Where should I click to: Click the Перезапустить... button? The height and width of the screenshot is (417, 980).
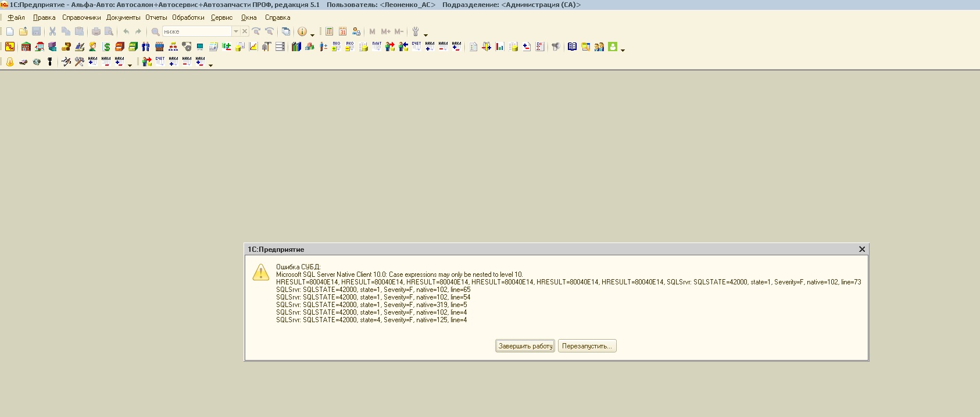[x=587, y=346]
